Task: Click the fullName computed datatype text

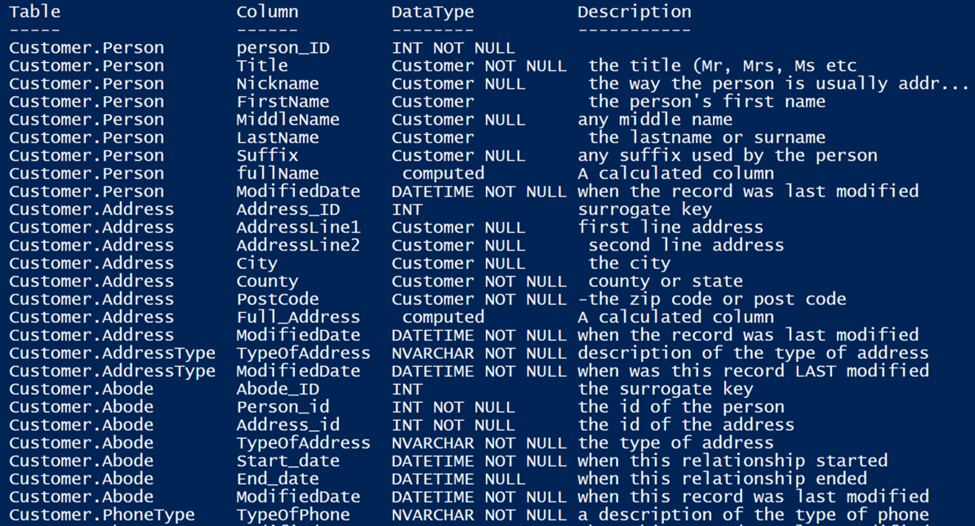Action: 443,173
